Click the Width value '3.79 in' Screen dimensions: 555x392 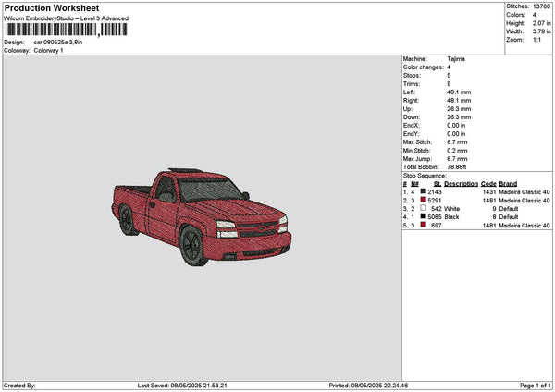point(541,31)
